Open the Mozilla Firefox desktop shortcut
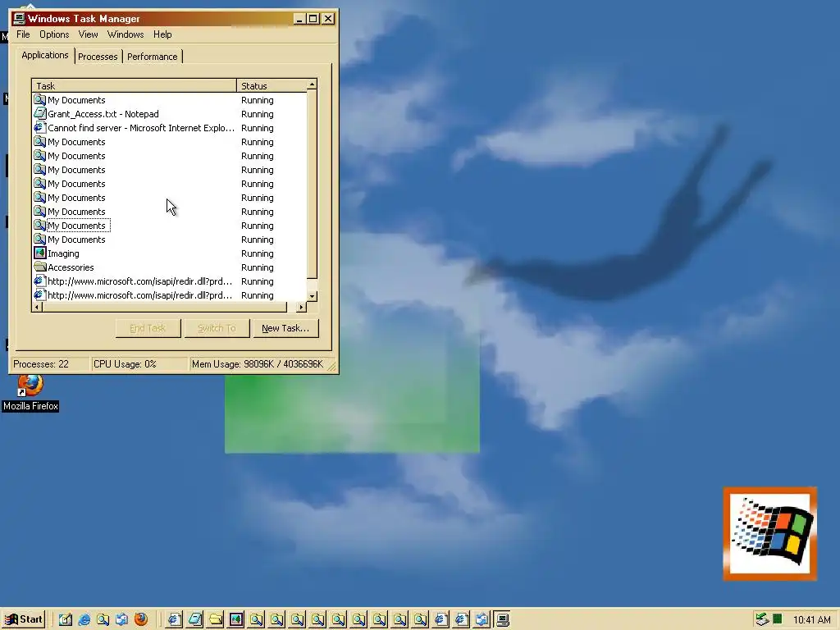 [30, 393]
